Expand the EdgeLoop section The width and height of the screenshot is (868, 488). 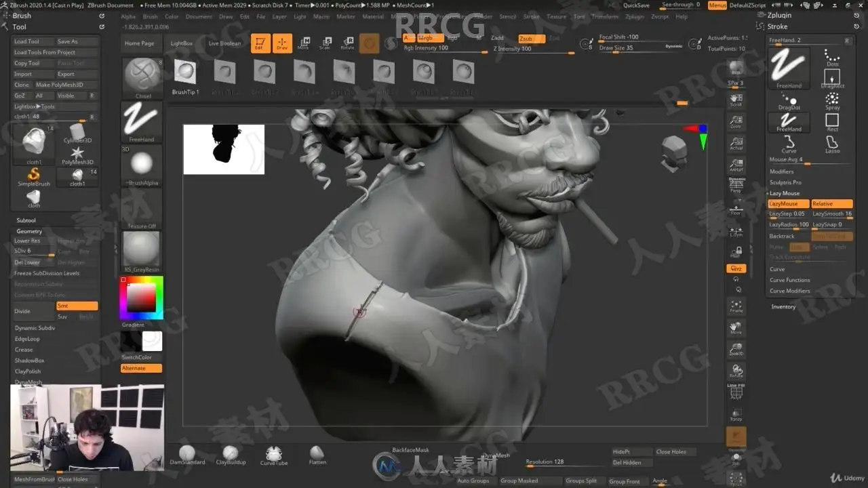27,339
